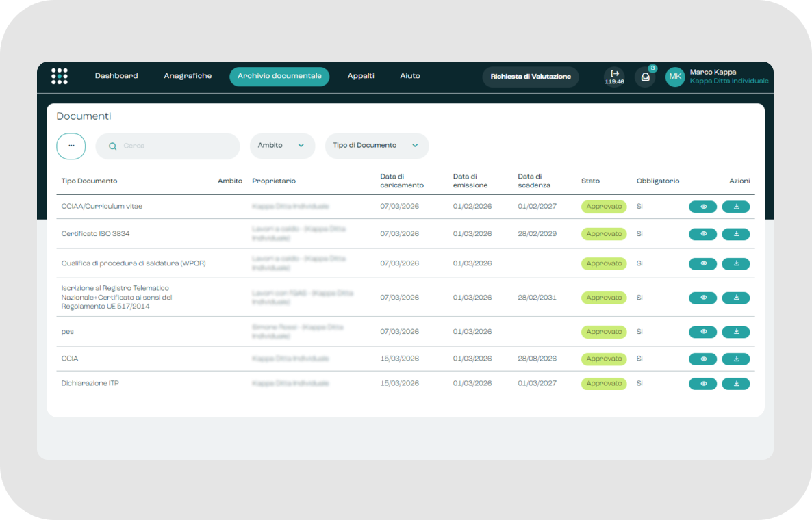This screenshot has width=812, height=520.
Task: Open the MK user avatar
Action: coord(675,77)
